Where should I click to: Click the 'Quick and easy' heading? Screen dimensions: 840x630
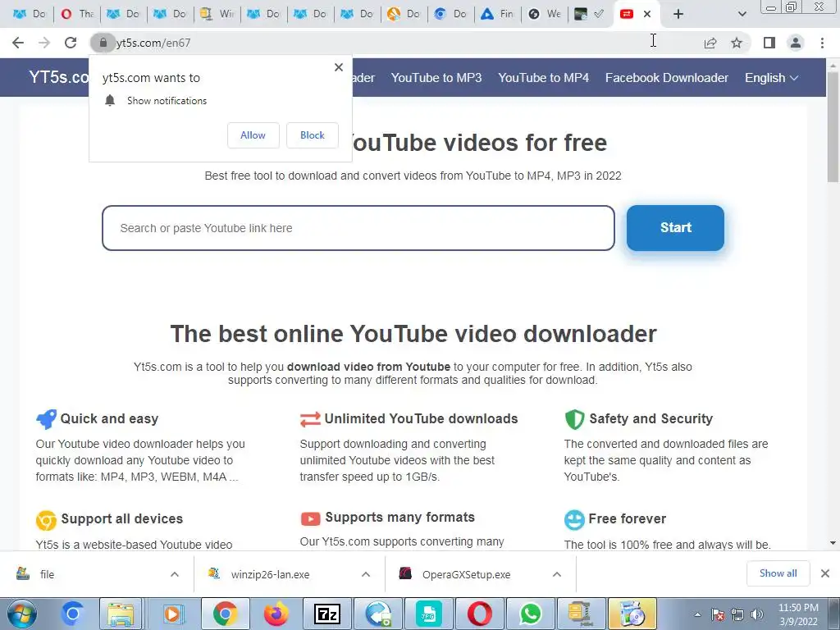[x=109, y=418]
